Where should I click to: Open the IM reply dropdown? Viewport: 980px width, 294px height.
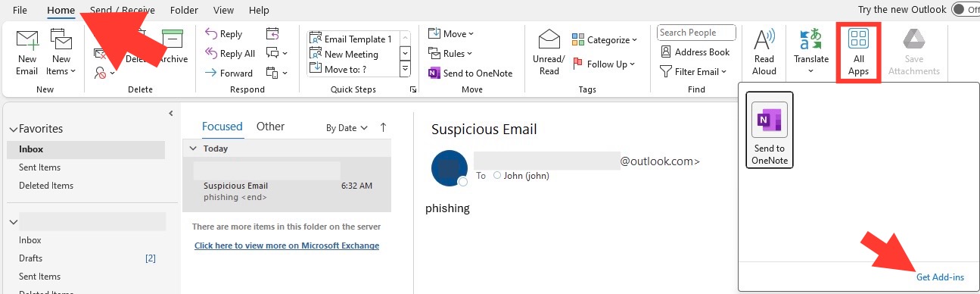click(277, 54)
